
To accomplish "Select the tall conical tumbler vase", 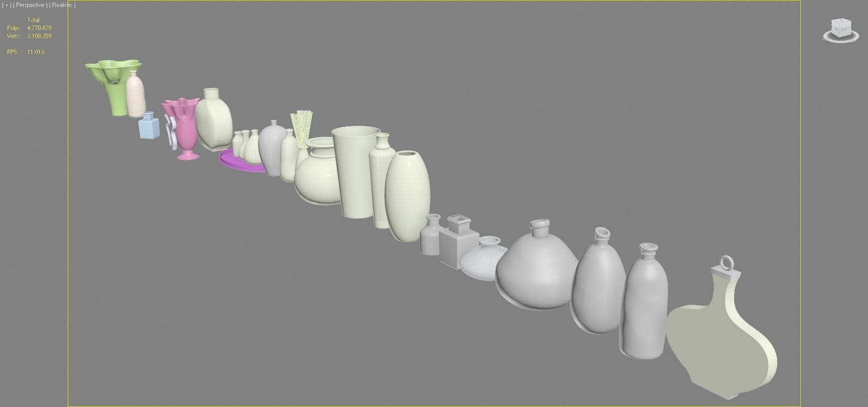I will pyautogui.click(x=355, y=171).
